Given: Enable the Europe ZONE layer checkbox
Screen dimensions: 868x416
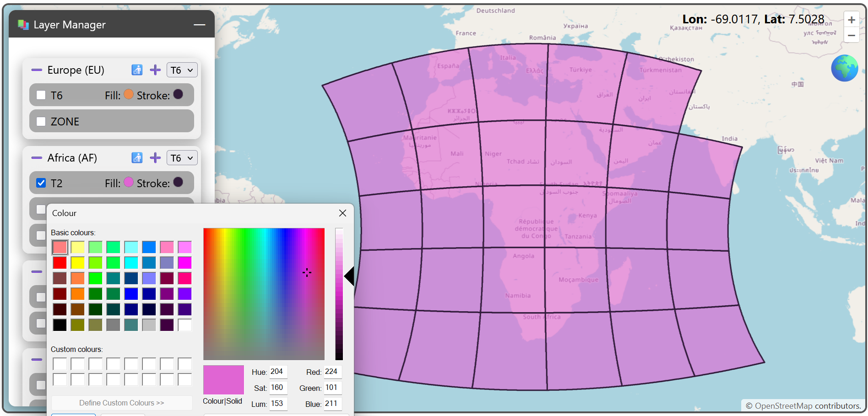Looking at the screenshot, I should [41, 122].
